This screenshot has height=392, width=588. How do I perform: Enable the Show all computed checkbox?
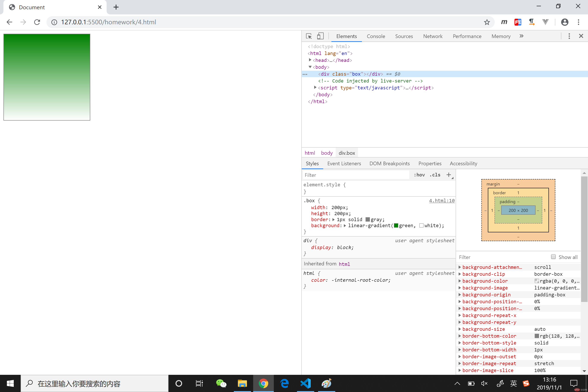click(553, 257)
